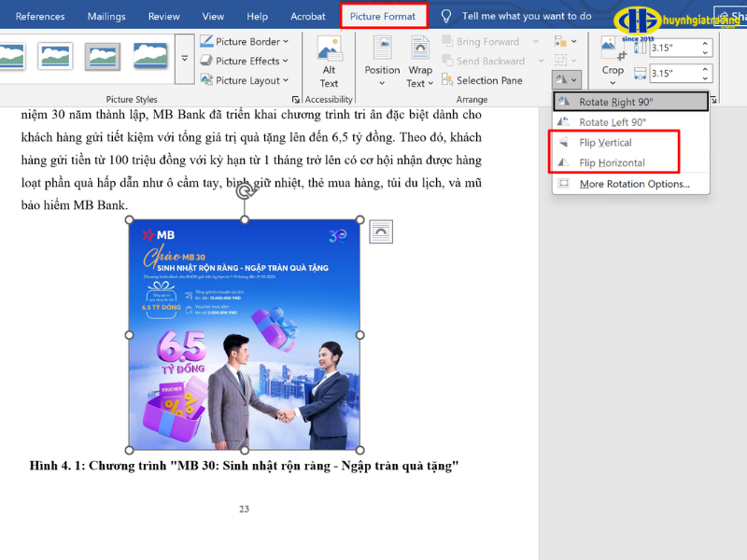Click the Size group dialog launcher
The width and height of the screenshot is (747, 560).
pyautogui.click(x=713, y=100)
